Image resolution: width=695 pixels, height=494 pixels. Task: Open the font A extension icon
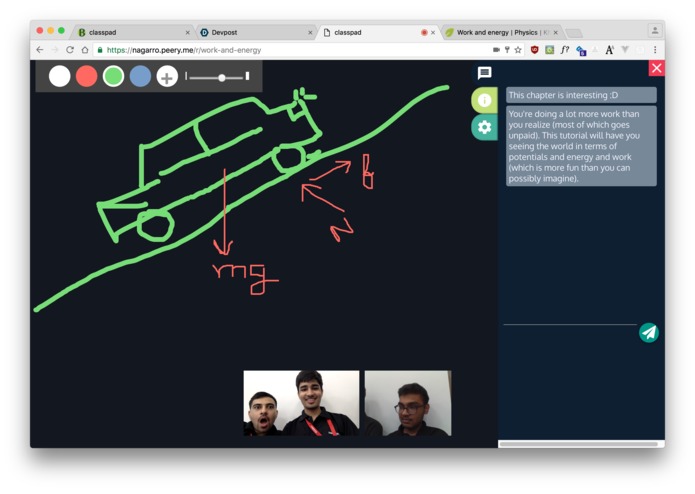609,50
